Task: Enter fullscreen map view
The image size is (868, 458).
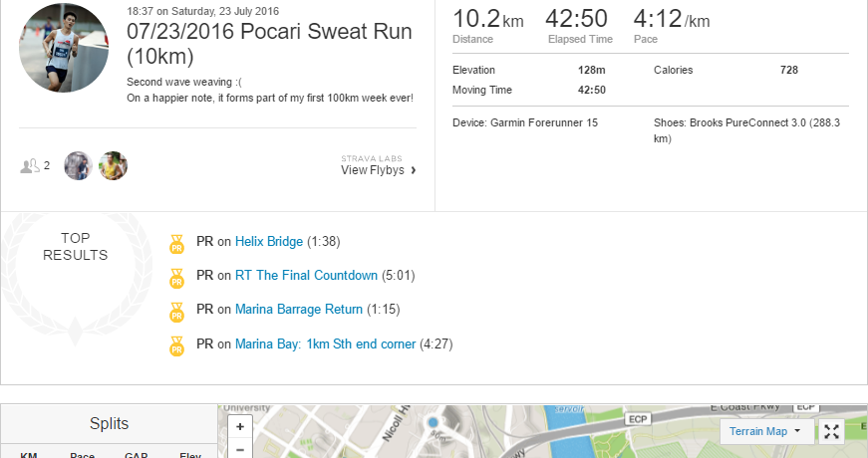Action: click(x=831, y=431)
